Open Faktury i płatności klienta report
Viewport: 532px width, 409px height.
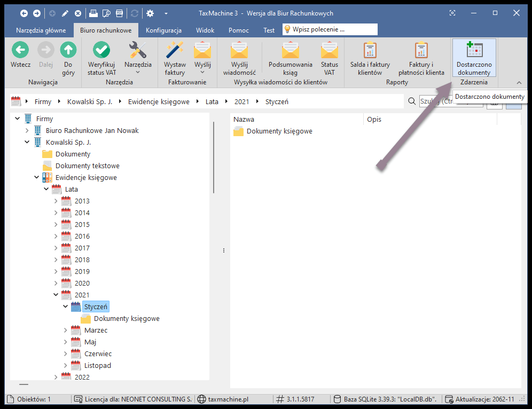(x=421, y=51)
